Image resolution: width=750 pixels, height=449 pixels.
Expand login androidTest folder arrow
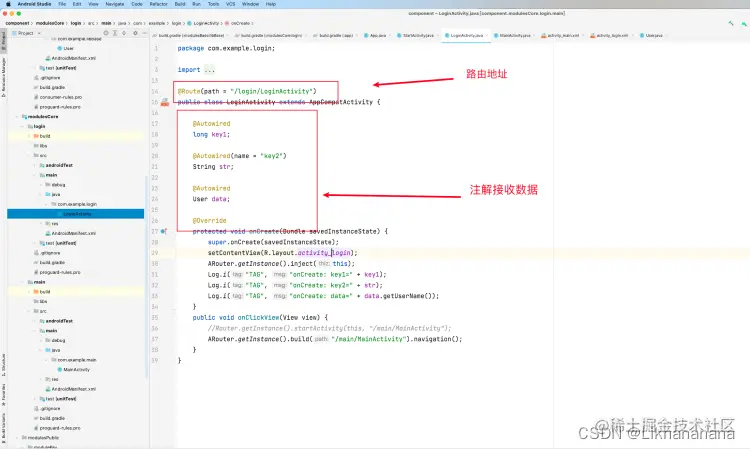pos(34,165)
